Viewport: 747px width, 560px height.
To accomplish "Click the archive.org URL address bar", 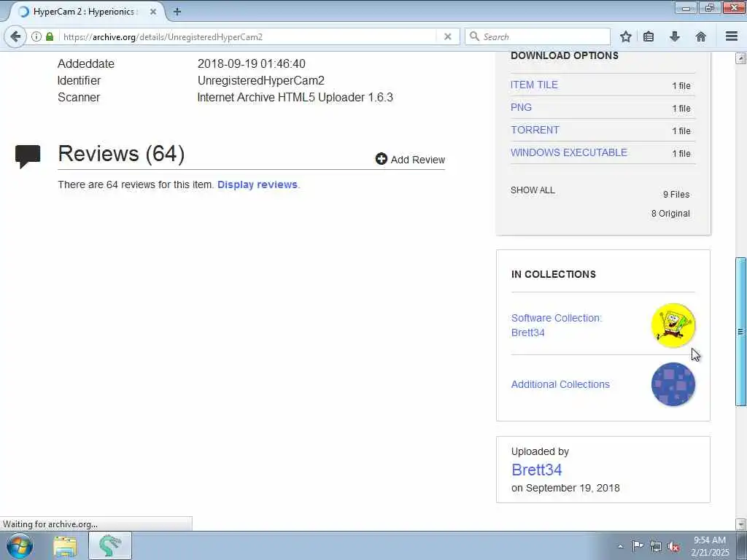I will tap(248, 36).
